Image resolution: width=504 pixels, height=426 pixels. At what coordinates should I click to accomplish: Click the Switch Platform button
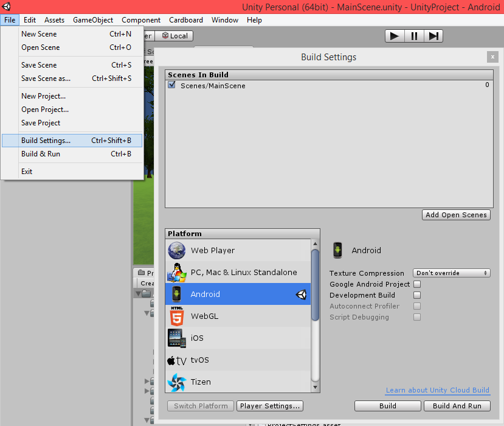[x=201, y=406]
